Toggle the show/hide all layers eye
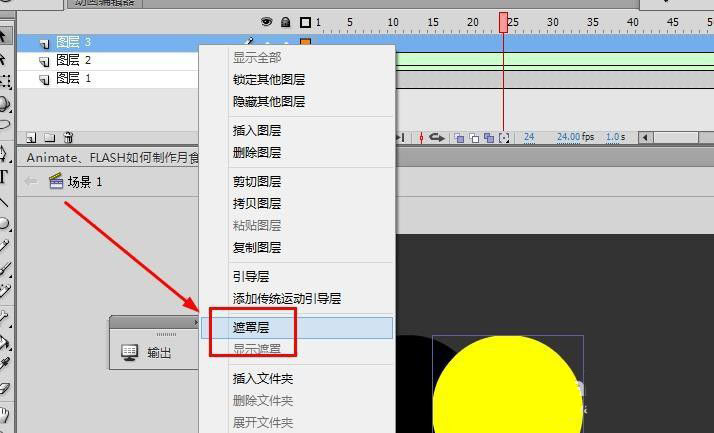Image resolution: width=714 pixels, height=433 pixels. pos(266,22)
